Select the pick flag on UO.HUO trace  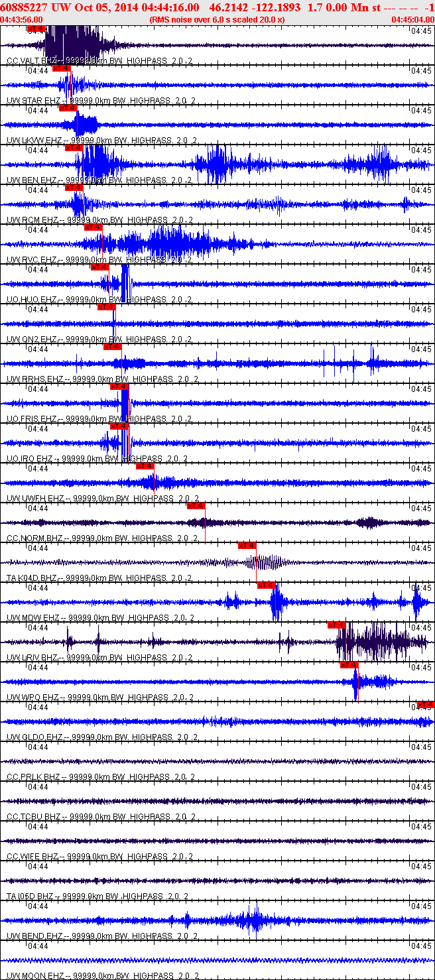(99, 267)
